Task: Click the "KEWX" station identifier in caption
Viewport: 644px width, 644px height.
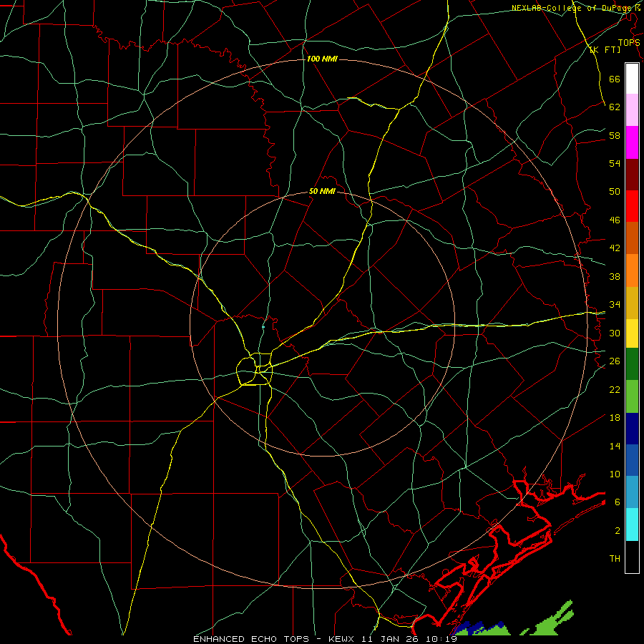Action: (x=343, y=639)
